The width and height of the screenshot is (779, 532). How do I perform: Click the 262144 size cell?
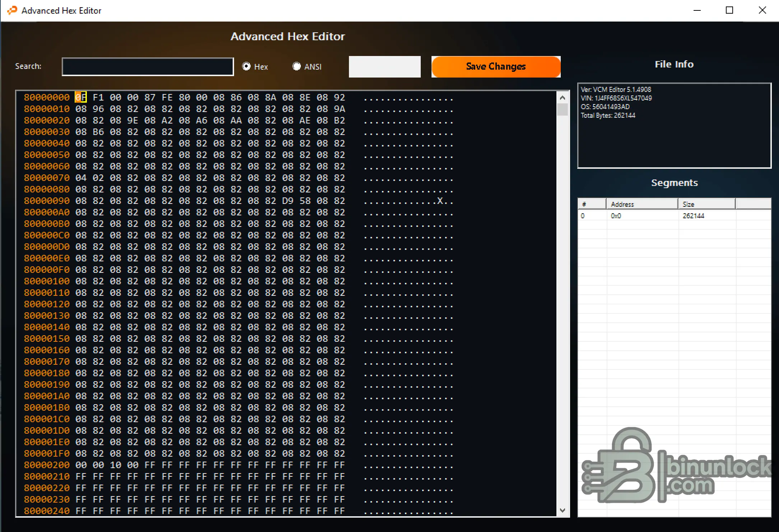[x=693, y=216]
